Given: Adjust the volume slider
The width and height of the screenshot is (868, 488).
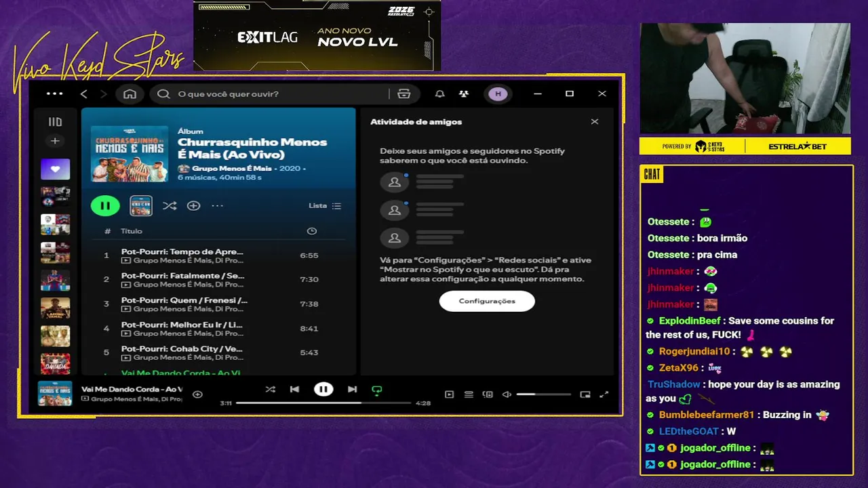Looking at the screenshot, I should click(544, 394).
